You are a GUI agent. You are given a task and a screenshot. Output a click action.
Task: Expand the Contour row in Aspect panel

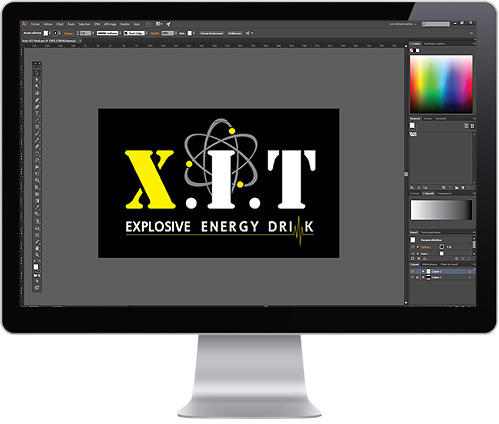pyautogui.click(x=418, y=247)
